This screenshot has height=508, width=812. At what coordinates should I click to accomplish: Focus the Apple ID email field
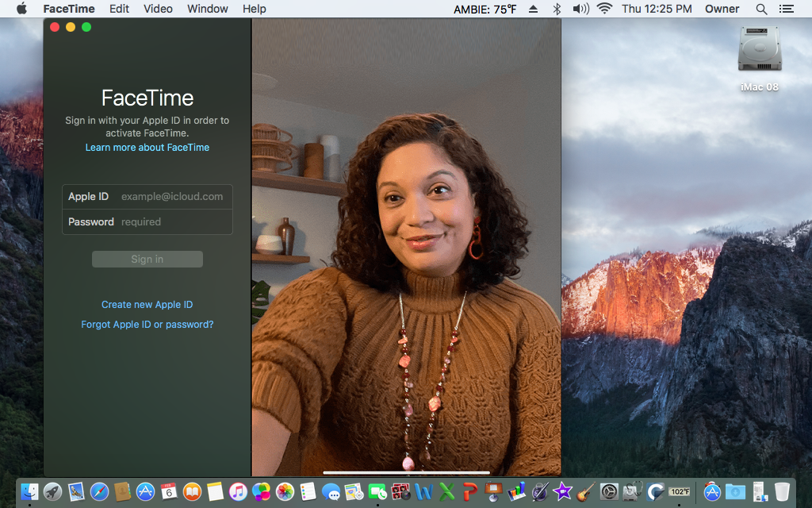pyautogui.click(x=147, y=197)
